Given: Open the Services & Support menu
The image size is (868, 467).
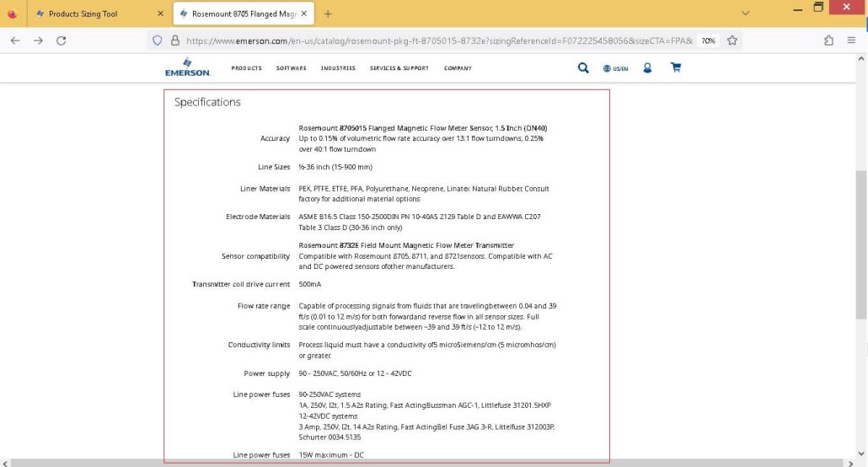Looking at the screenshot, I should coord(399,68).
